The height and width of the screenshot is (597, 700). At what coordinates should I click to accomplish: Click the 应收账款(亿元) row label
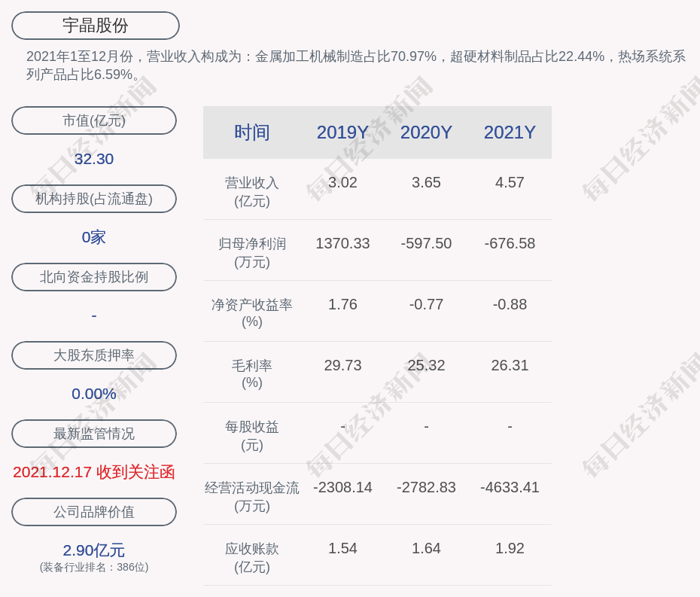pos(252,558)
